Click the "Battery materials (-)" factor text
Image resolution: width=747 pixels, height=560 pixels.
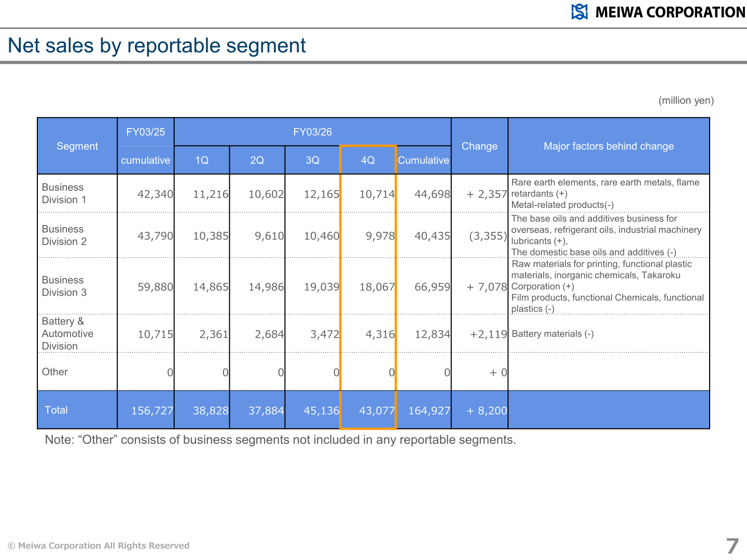552,334
